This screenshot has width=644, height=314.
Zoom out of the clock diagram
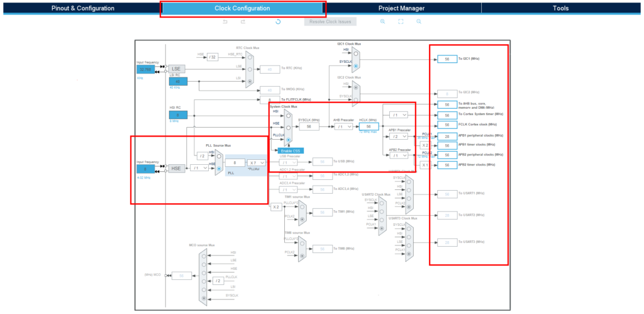418,21
